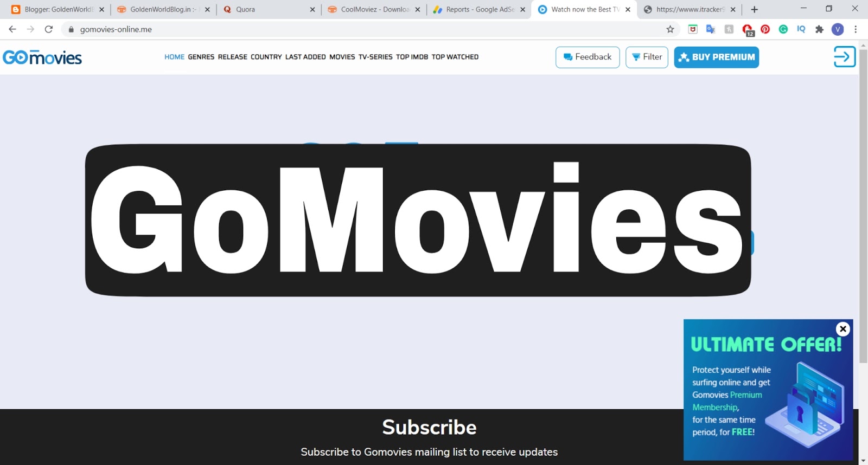Switch to itracker tab
The image size is (868, 465).
[689, 9]
